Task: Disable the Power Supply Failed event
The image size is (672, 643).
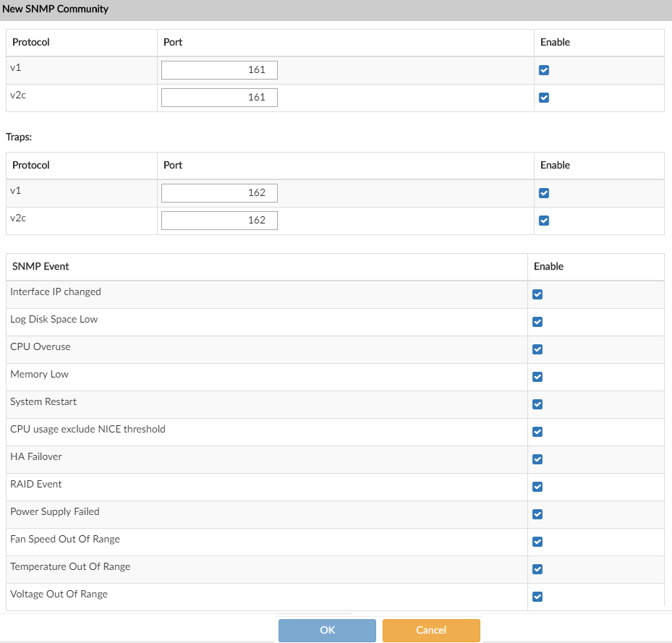Action: coord(537,514)
